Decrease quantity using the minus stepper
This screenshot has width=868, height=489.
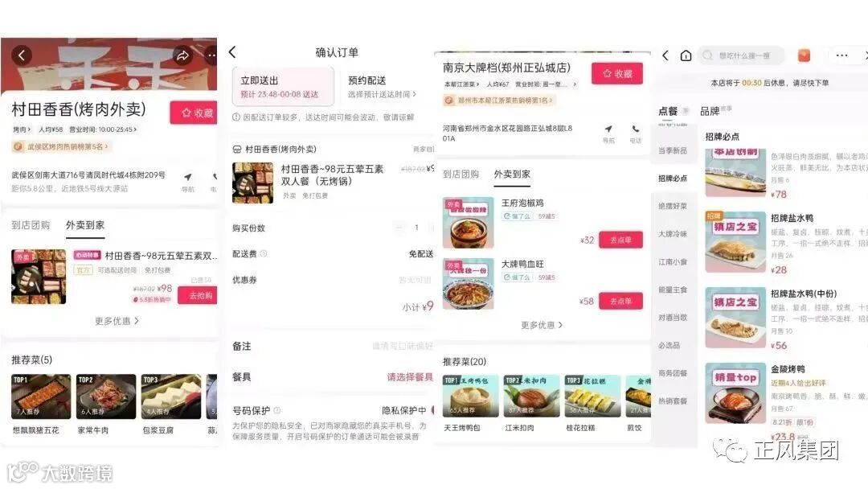[399, 228]
